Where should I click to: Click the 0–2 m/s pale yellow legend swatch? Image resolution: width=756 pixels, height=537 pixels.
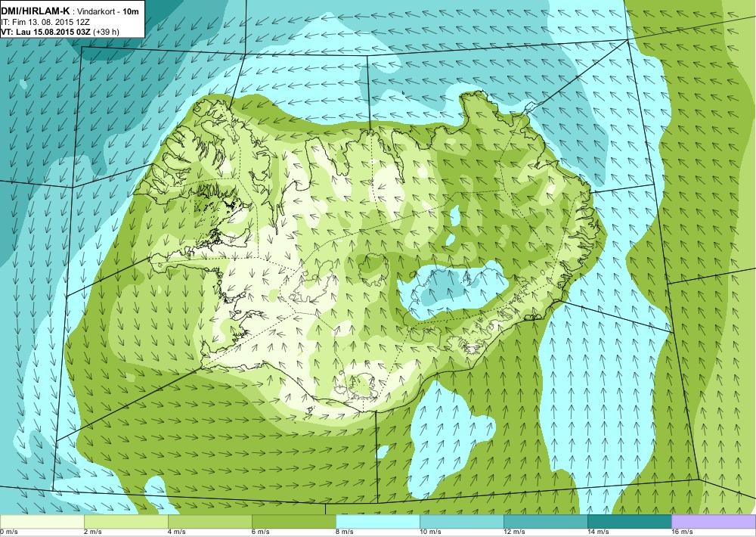(x=42, y=522)
